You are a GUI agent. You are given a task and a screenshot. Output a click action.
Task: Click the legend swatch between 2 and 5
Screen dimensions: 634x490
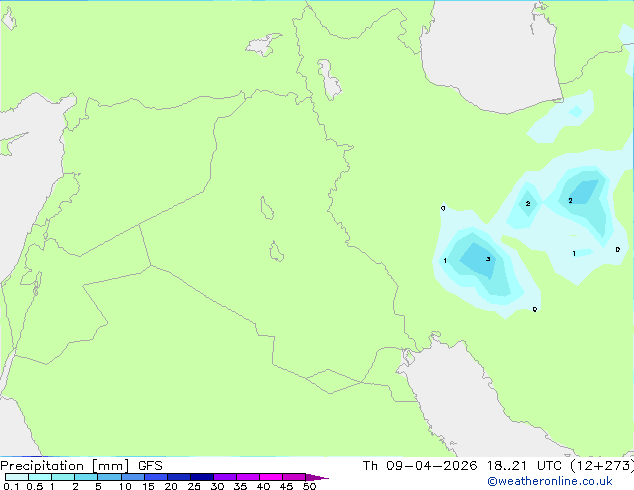tap(86, 477)
